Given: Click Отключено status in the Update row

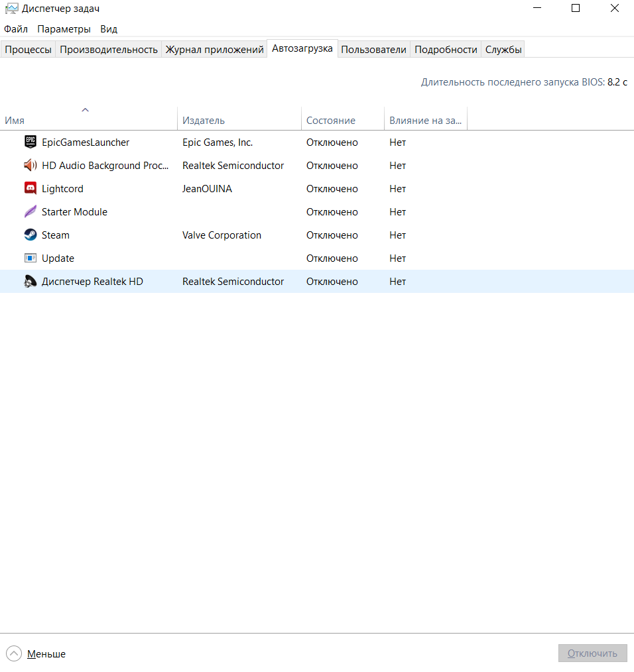Looking at the screenshot, I should (332, 258).
